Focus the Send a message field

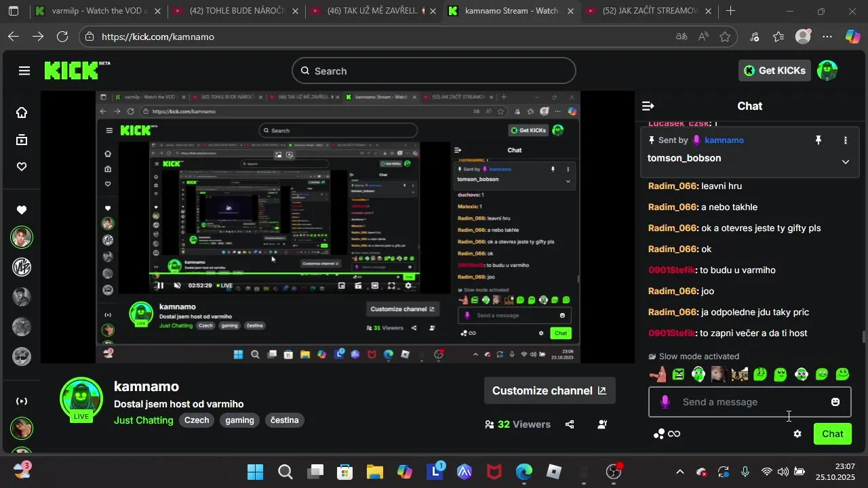[x=749, y=402]
